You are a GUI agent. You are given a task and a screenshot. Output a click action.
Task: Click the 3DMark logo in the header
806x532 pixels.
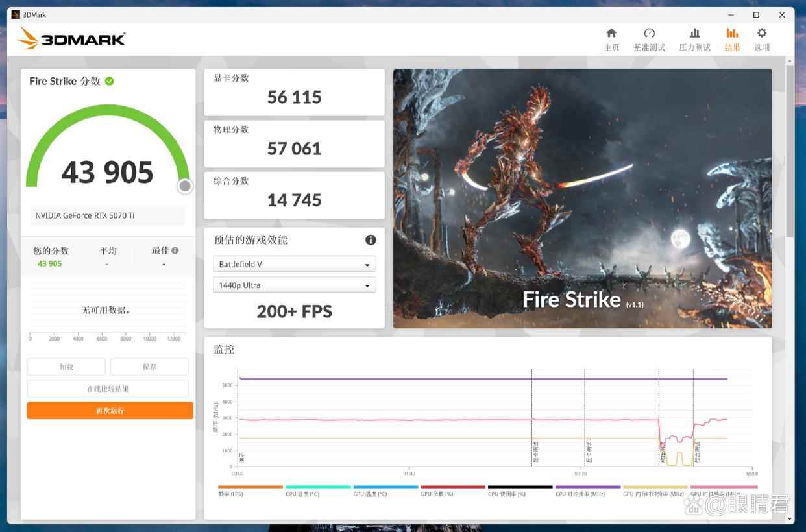[71, 38]
